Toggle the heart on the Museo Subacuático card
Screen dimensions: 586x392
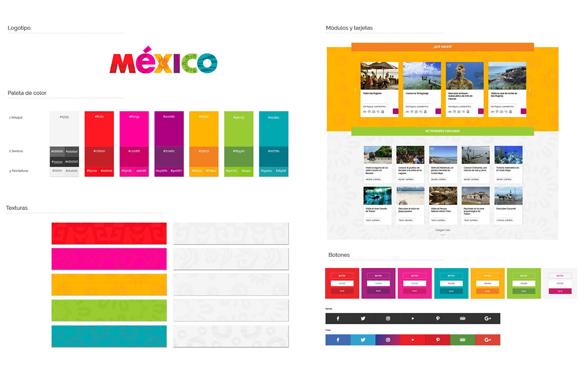449,65
